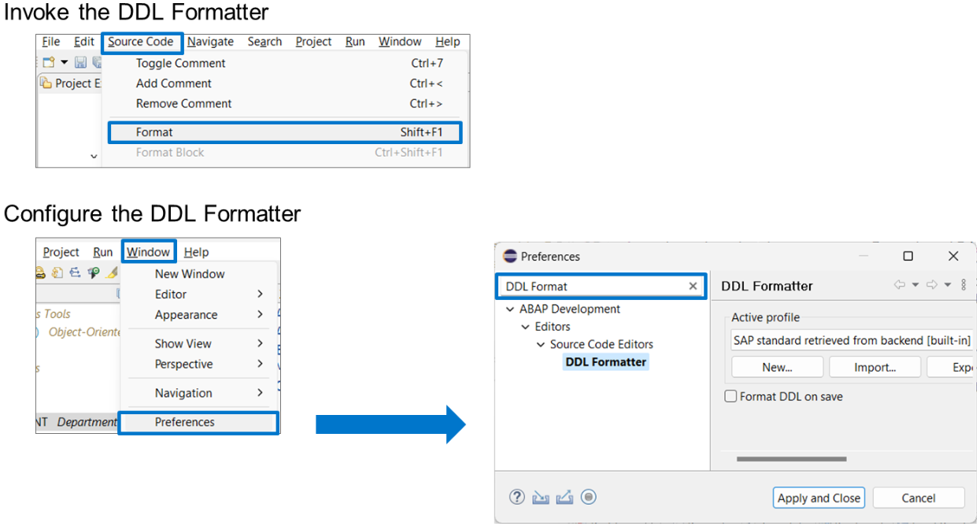Image resolution: width=980 pixels, height=526 pixels.
Task: Choose Add Comment menu entry
Action: [x=287, y=83]
